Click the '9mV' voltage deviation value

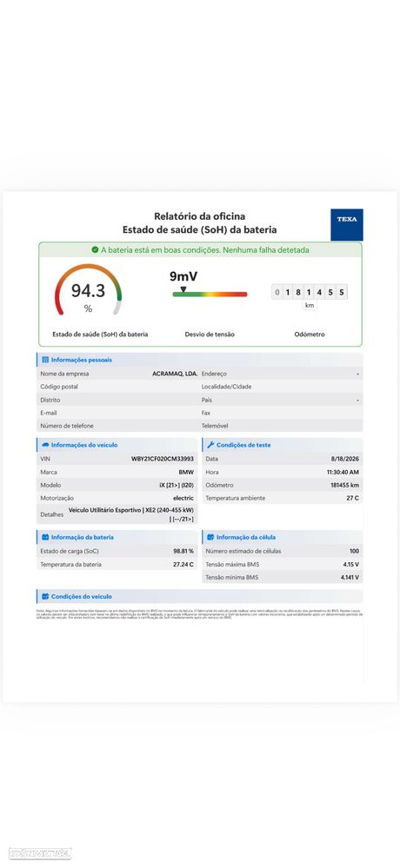coord(183,277)
